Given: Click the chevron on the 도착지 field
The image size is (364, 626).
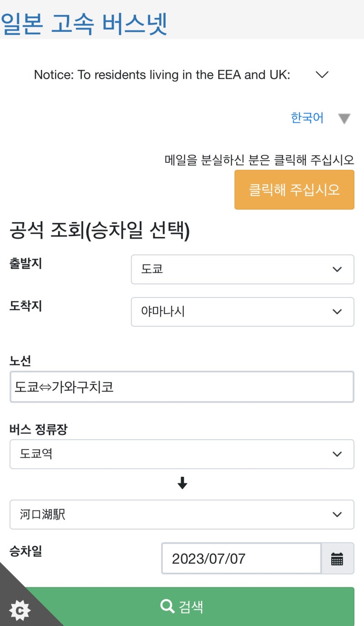Looking at the screenshot, I should click(337, 312).
